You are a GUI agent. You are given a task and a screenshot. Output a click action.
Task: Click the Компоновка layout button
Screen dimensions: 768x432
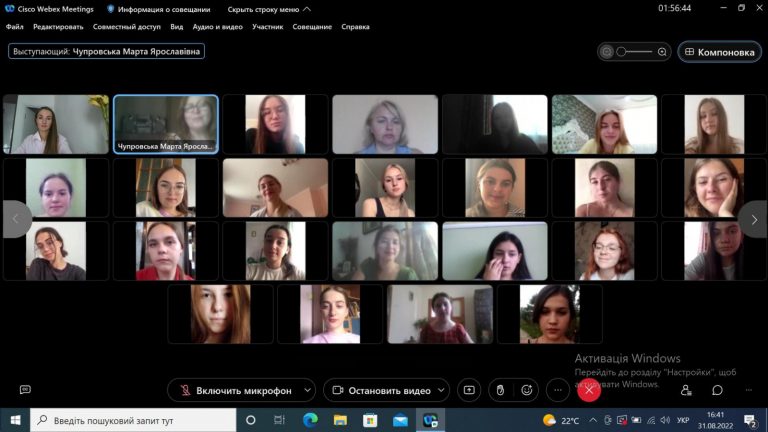point(720,52)
